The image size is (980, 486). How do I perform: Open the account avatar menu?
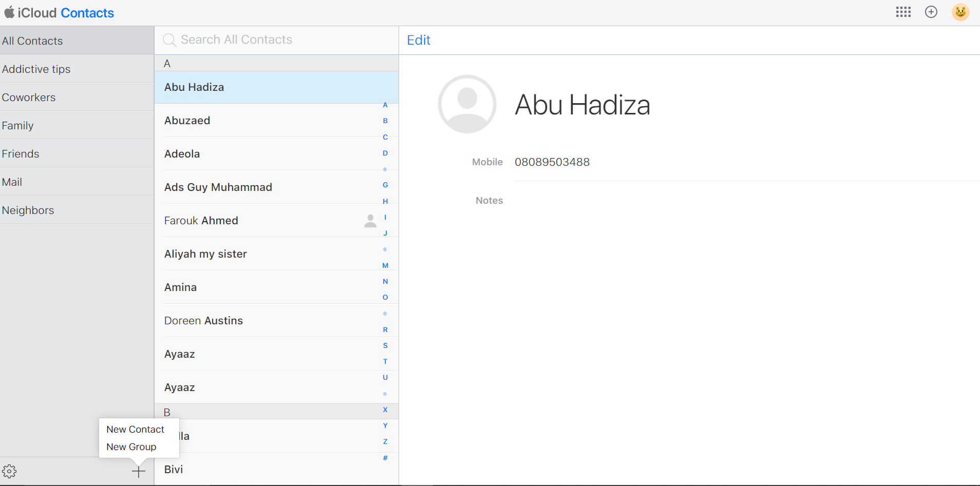click(x=960, y=12)
